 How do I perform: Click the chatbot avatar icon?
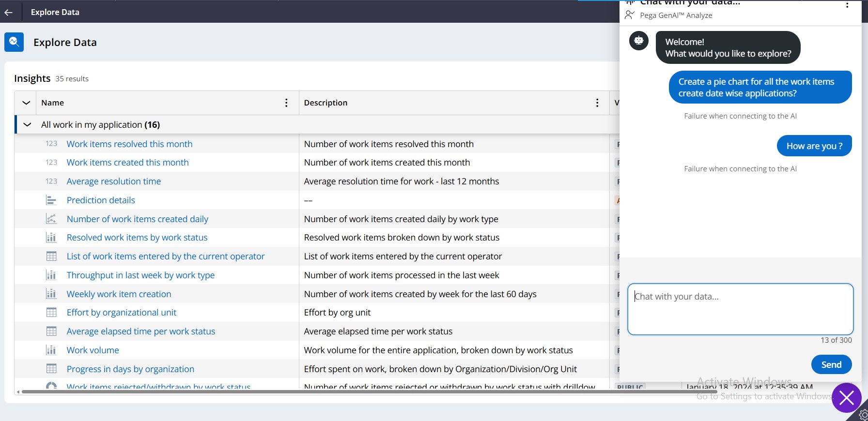pos(639,41)
